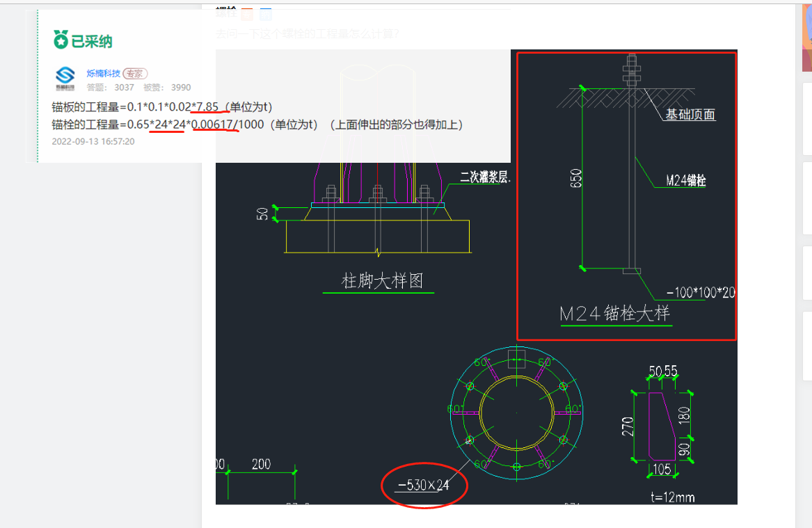812x528 pixels.
Task: Click the 二次灌浆层 label in the drawing
Action: (485, 177)
